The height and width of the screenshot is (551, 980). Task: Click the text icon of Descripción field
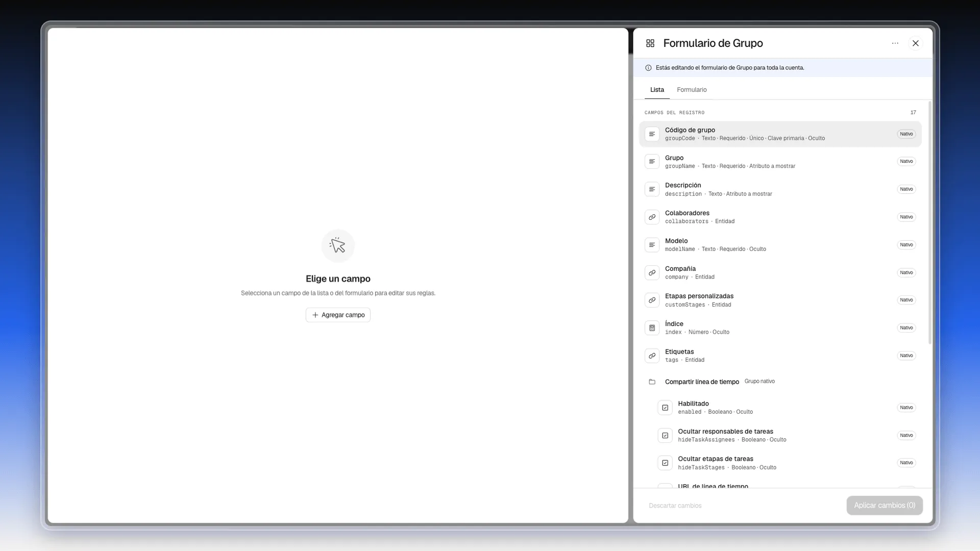tap(652, 189)
